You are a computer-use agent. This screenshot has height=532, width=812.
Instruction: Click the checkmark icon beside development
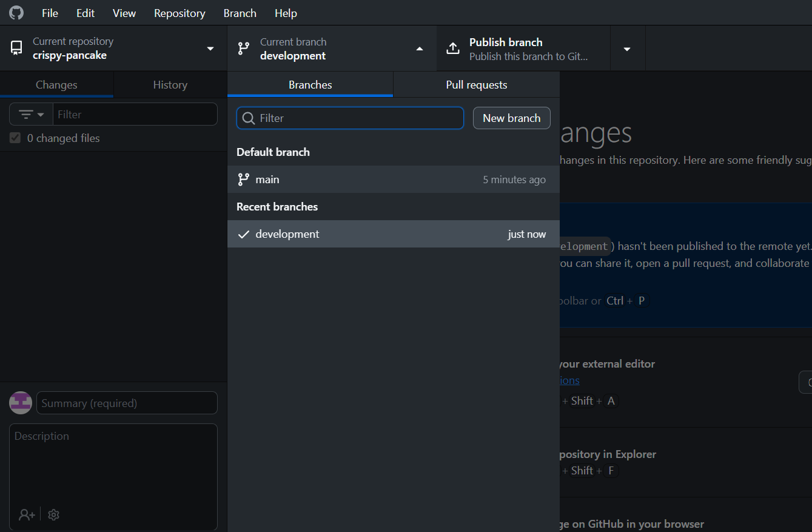pyautogui.click(x=244, y=234)
